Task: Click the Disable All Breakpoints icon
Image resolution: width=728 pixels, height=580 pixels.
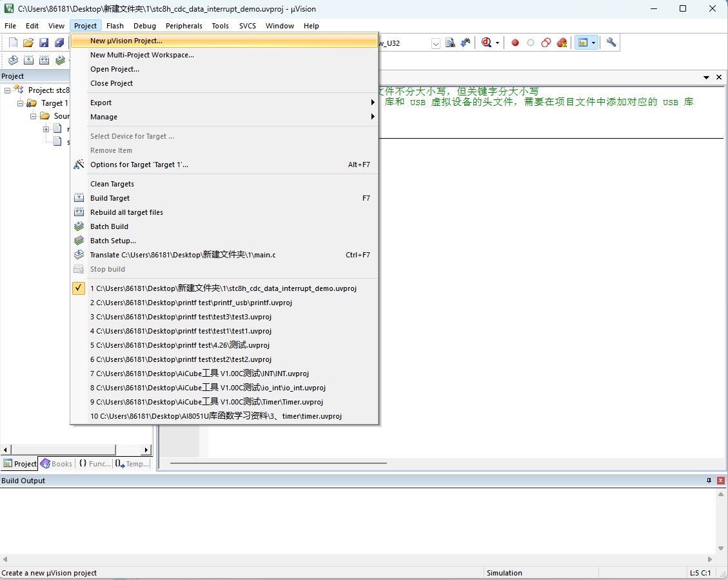Action: pyautogui.click(x=546, y=43)
